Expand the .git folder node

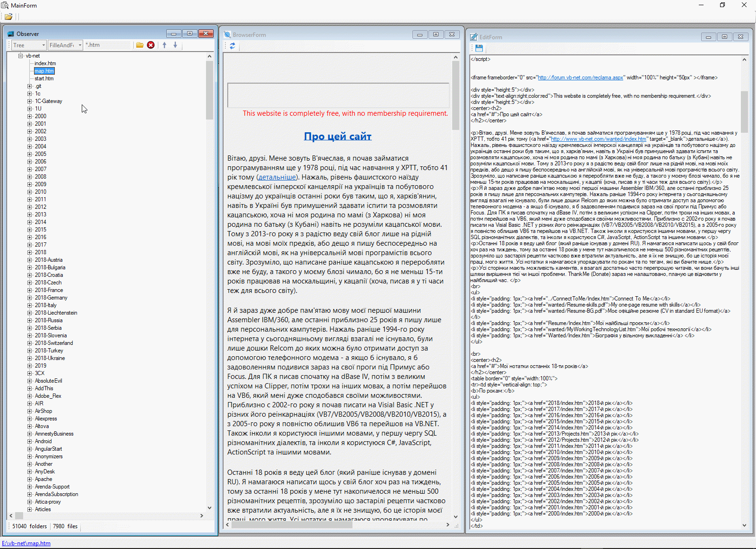tap(30, 86)
